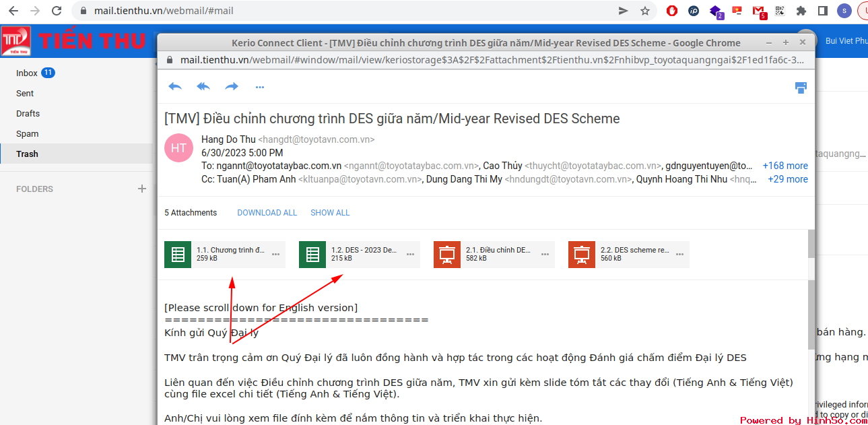
Task: Open the Inbox folder
Action: coord(27,73)
